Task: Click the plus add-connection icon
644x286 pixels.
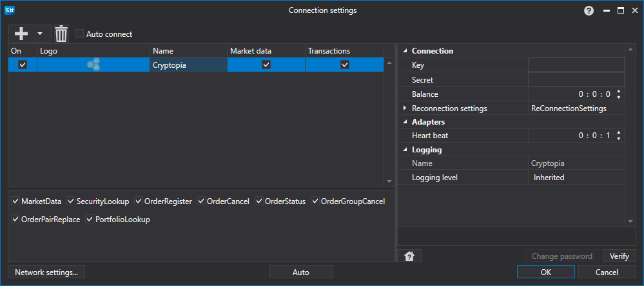Action: (x=21, y=34)
